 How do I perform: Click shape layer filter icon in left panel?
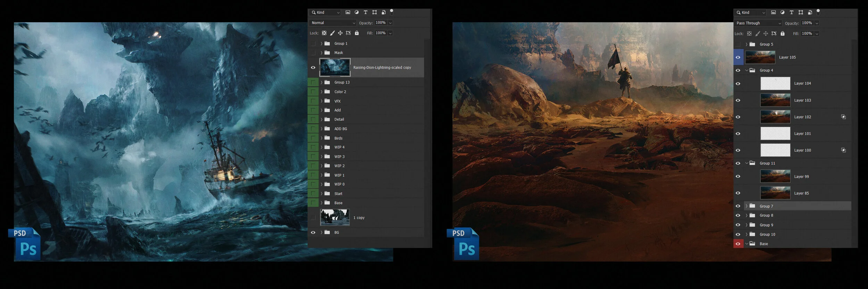[x=375, y=12]
